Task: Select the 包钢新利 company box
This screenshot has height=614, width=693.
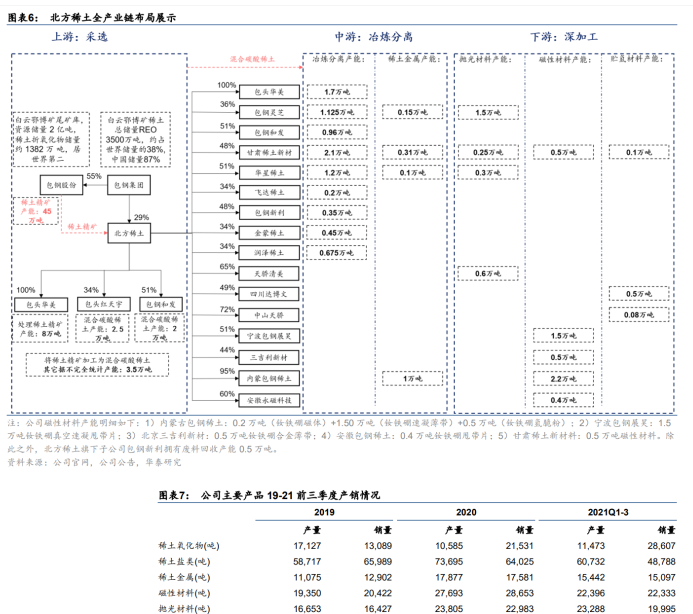Action: pyautogui.click(x=269, y=213)
